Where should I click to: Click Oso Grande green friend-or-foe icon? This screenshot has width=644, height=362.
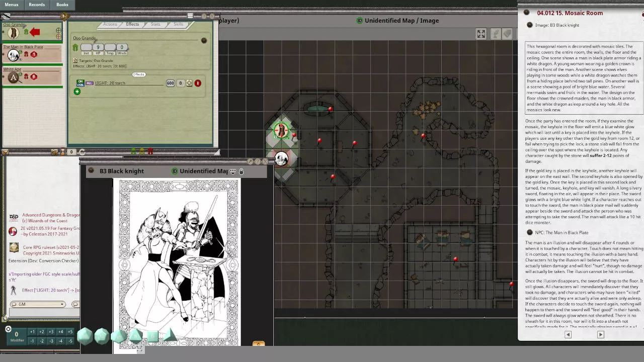[x=26, y=32]
